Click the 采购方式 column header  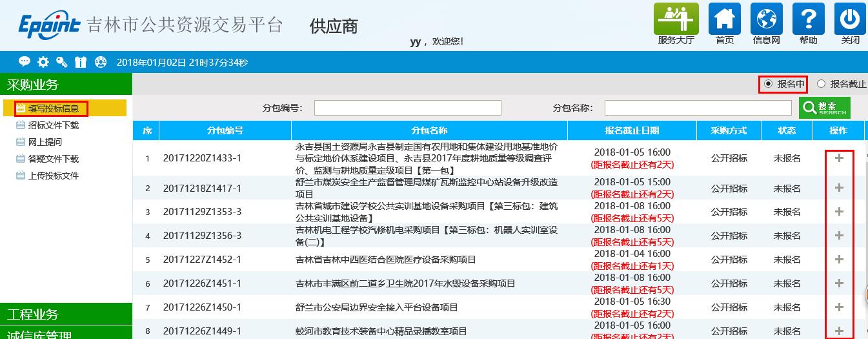coord(729,130)
